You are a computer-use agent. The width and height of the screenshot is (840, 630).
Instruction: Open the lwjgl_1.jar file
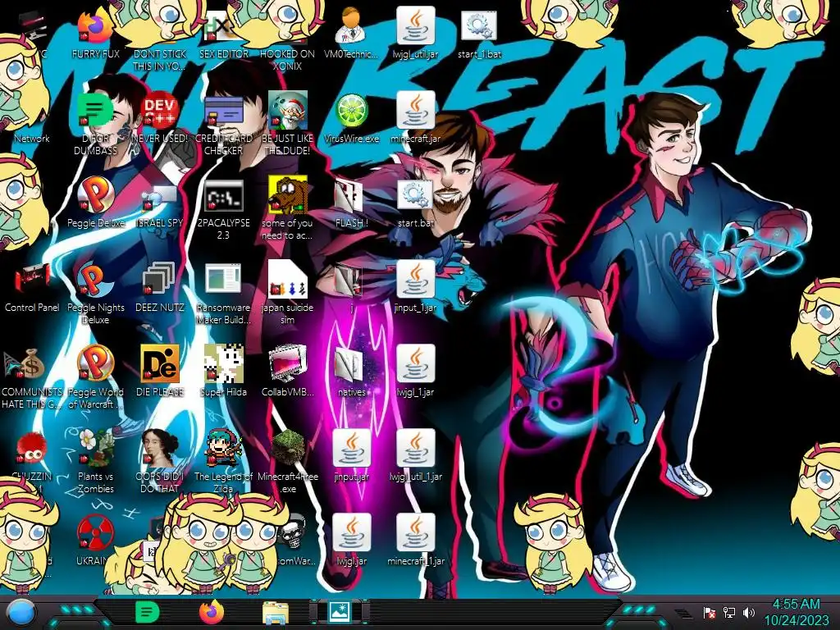(x=415, y=363)
